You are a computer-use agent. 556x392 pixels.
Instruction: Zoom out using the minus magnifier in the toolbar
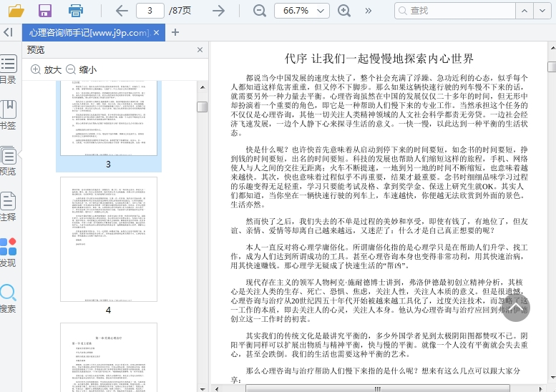[259, 11]
